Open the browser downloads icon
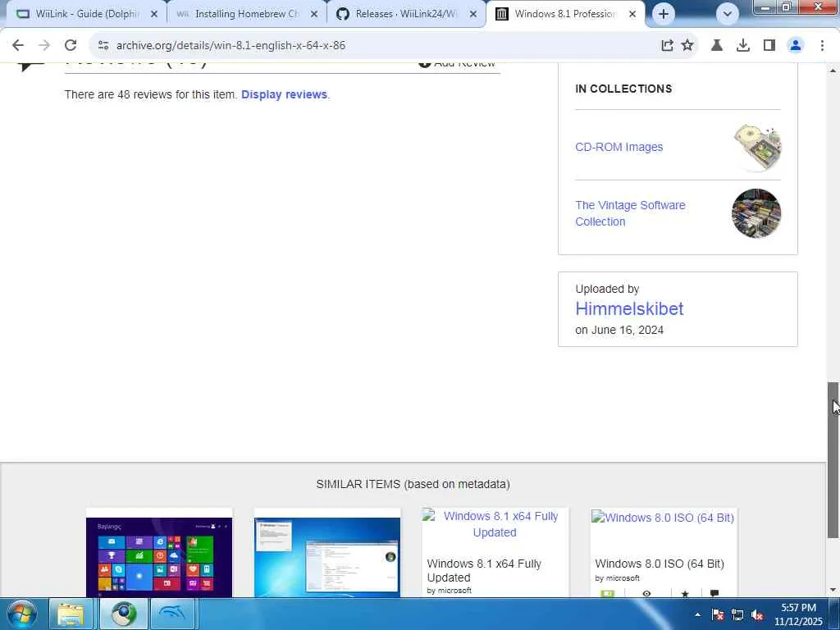The width and height of the screenshot is (840, 630). coord(743,46)
